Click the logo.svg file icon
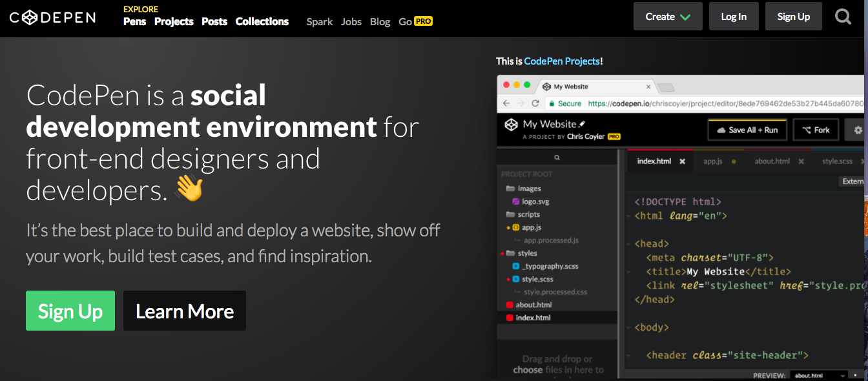Image resolution: width=868 pixels, height=381 pixels. (515, 201)
